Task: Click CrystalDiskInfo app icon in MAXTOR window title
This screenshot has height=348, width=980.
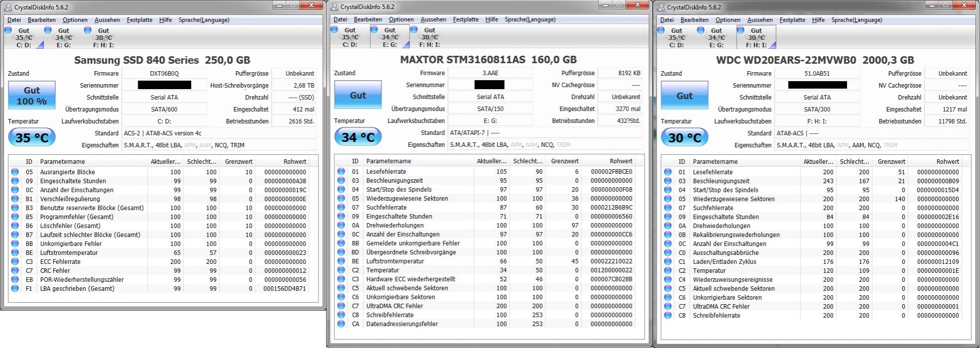Action: click(x=334, y=6)
